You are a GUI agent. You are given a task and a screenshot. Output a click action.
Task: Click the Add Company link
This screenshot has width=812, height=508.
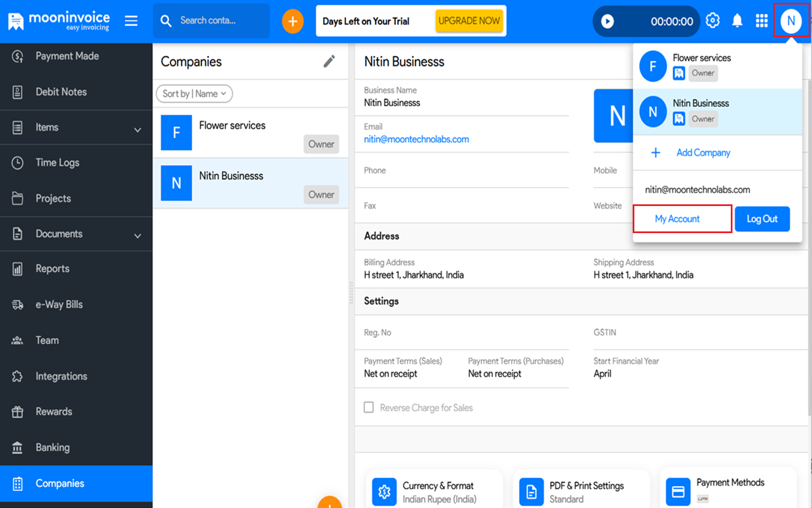pos(703,152)
